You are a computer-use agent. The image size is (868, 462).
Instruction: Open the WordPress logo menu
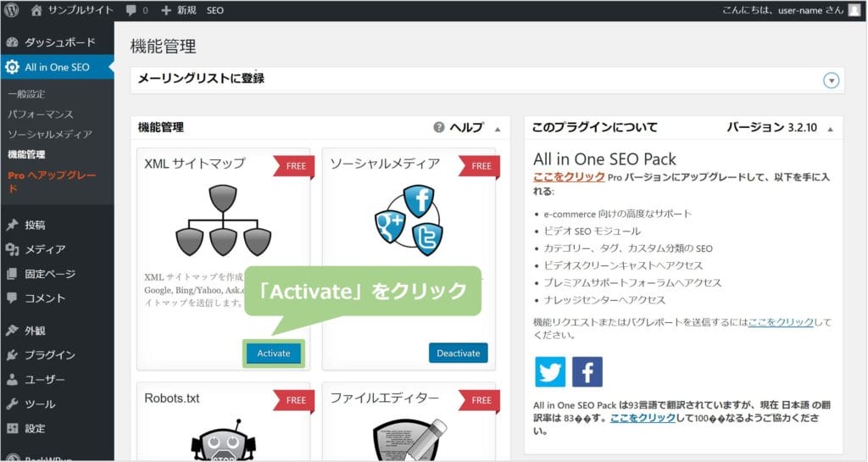click(x=12, y=10)
